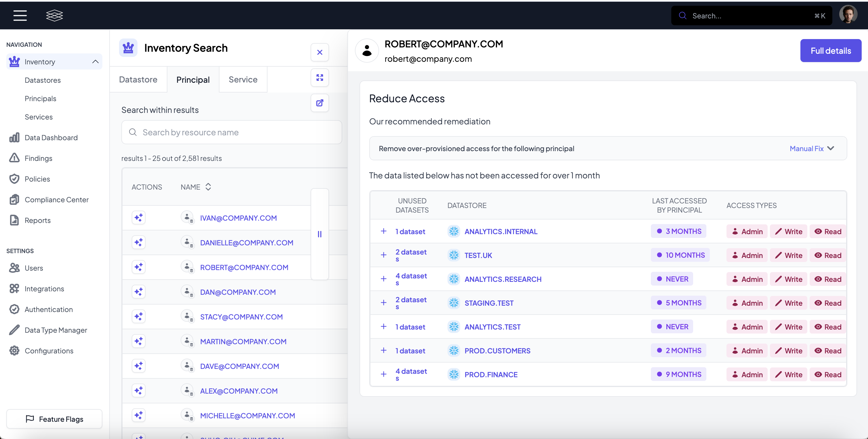Click the Write badge for STAGING.TEST

(789, 303)
